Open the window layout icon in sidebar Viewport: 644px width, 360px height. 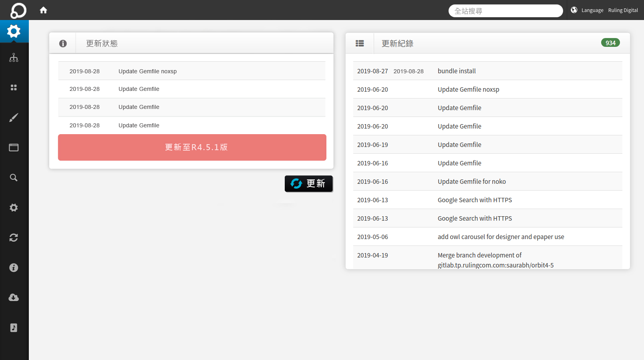14,148
